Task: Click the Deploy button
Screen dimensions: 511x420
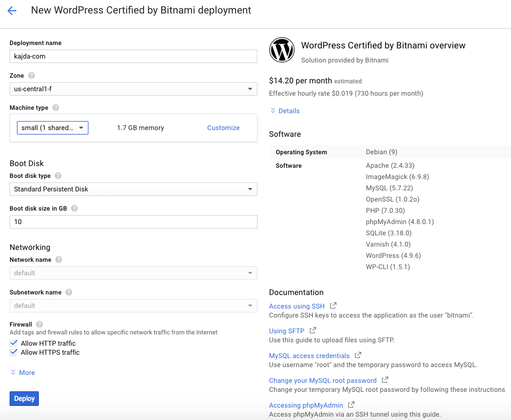Action: pyautogui.click(x=24, y=399)
